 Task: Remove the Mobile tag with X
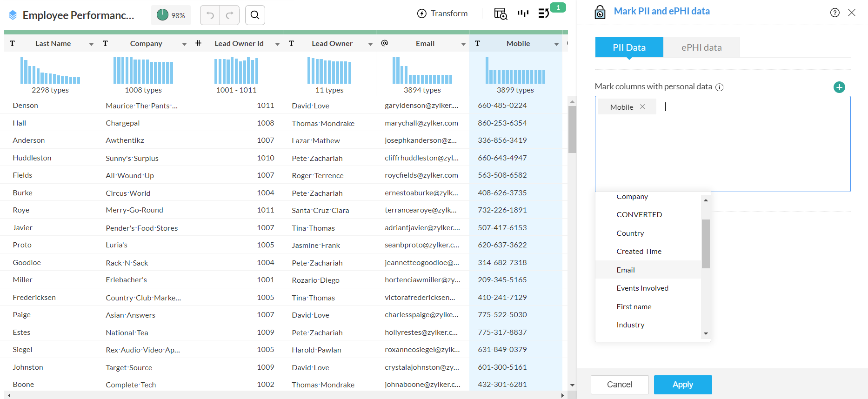coord(642,107)
